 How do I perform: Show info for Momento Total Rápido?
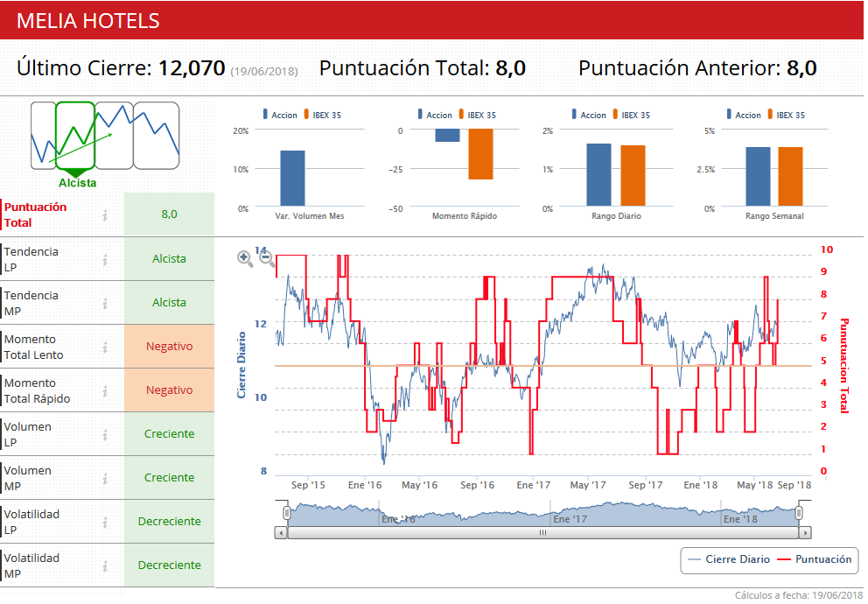(x=105, y=391)
